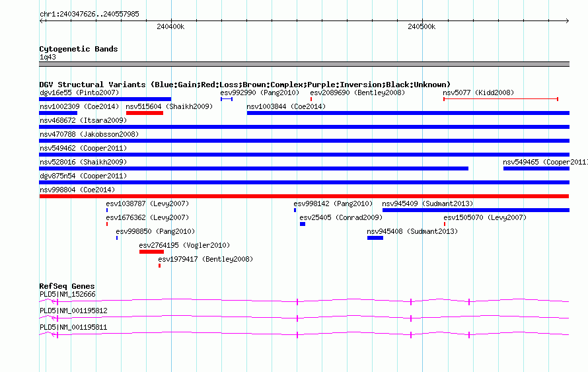Image resolution: width=588 pixels, height=372 pixels.
Task: Select the red esv2764195 loss bar
Action: click(x=151, y=252)
